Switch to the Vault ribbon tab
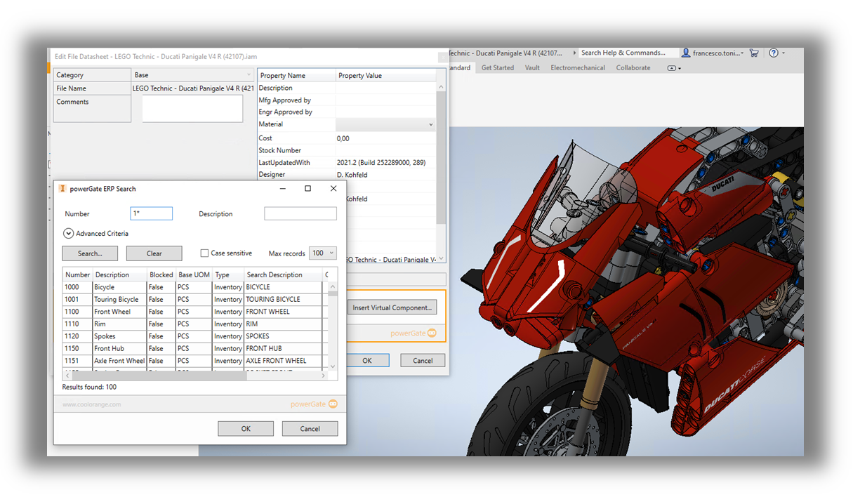Screen dimensions: 853x504 532,68
